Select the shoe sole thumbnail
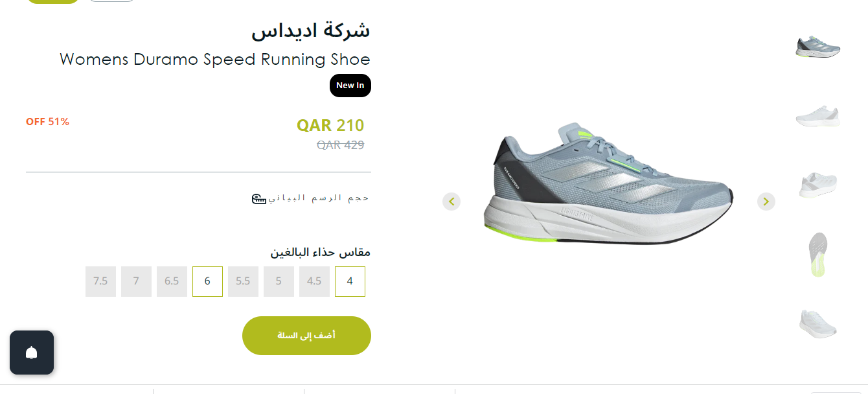Viewport: 868px width, 394px height. [818, 254]
